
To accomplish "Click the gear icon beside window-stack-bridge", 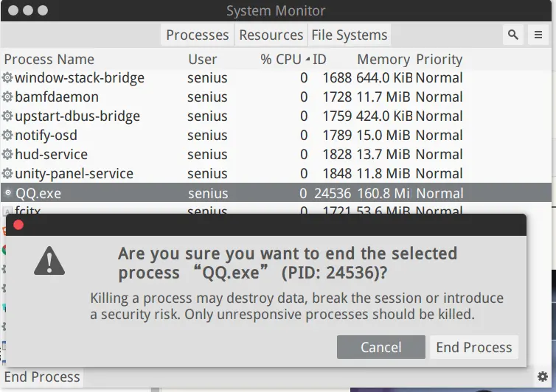I will (8, 78).
